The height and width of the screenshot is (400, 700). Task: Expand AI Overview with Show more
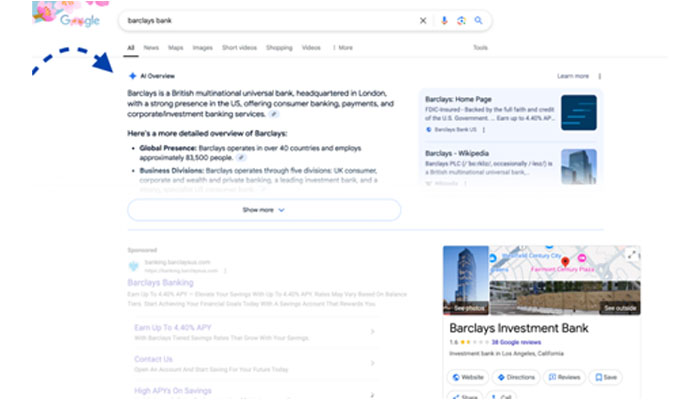[264, 210]
